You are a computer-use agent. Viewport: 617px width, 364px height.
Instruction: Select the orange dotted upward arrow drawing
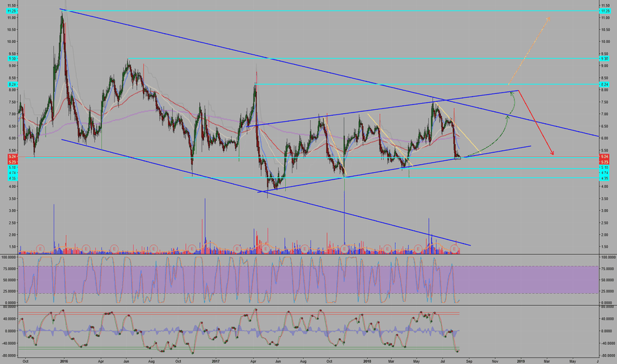[529, 51]
